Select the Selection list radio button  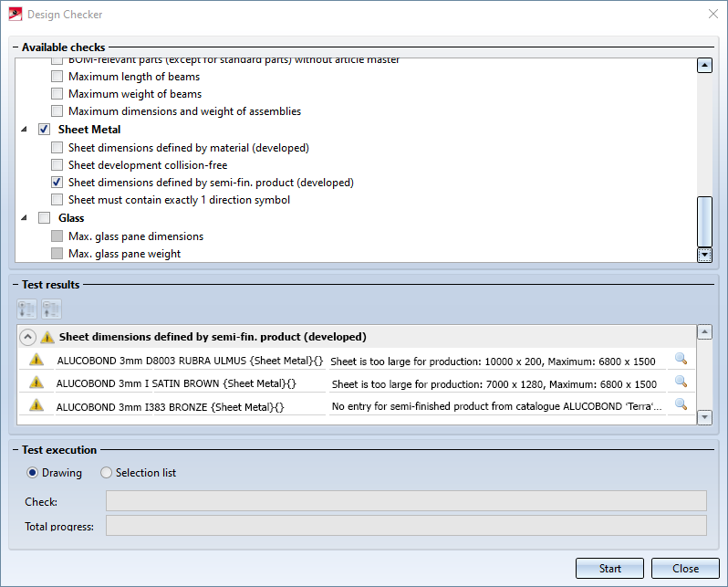pyautogui.click(x=107, y=473)
